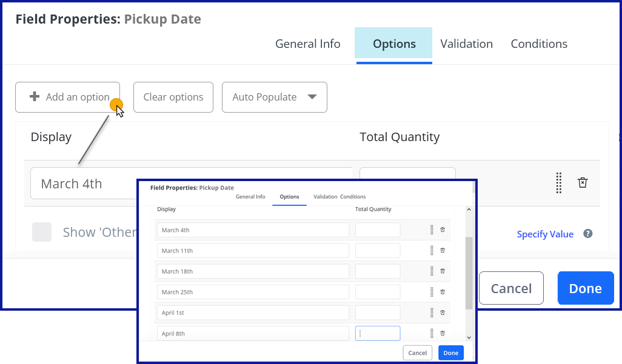Click scroll down arrow in inset list

[469, 337]
